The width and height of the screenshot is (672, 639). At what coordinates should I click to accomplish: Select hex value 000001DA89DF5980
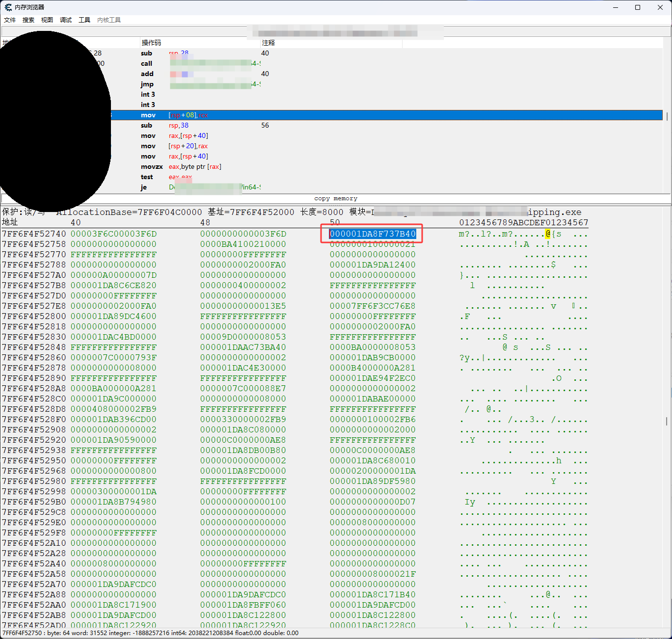tap(373, 481)
